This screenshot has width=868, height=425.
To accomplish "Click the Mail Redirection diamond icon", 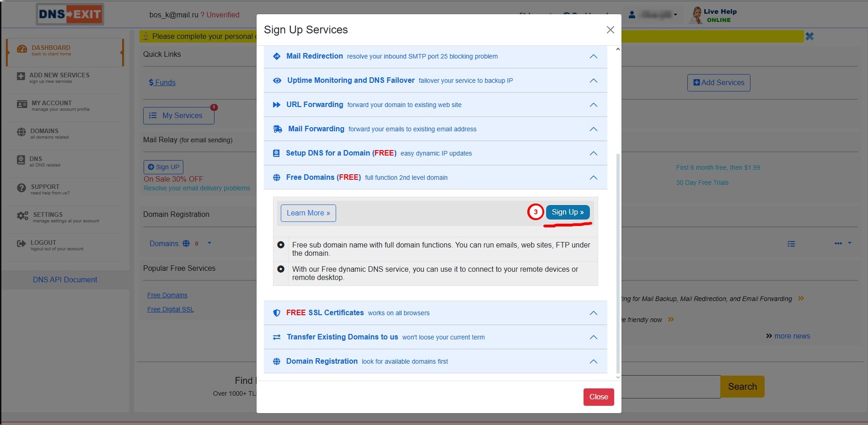I will pos(277,56).
